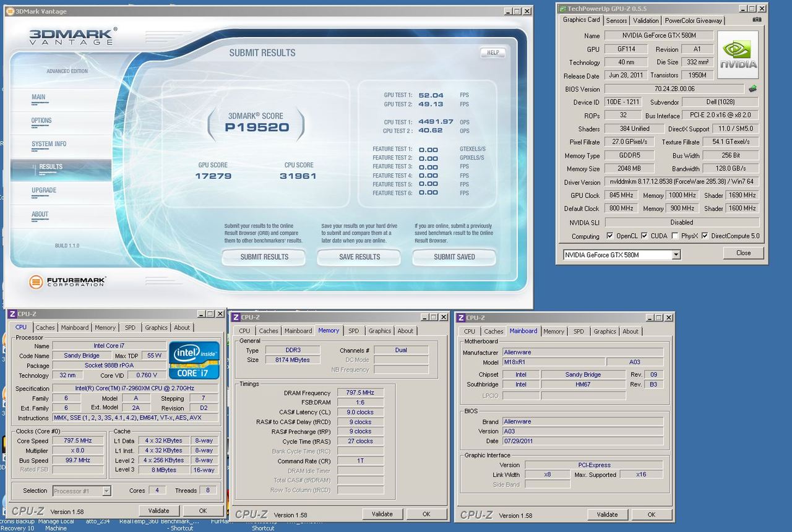Open Graphics tab in CPU-Z Mainboard window

coord(605,331)
